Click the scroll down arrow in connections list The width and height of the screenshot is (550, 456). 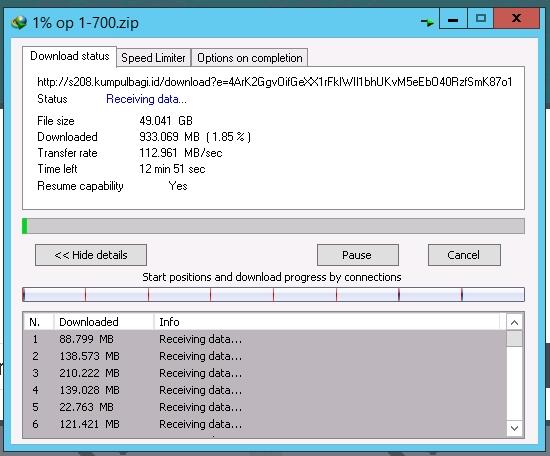(x=514, y=428)
